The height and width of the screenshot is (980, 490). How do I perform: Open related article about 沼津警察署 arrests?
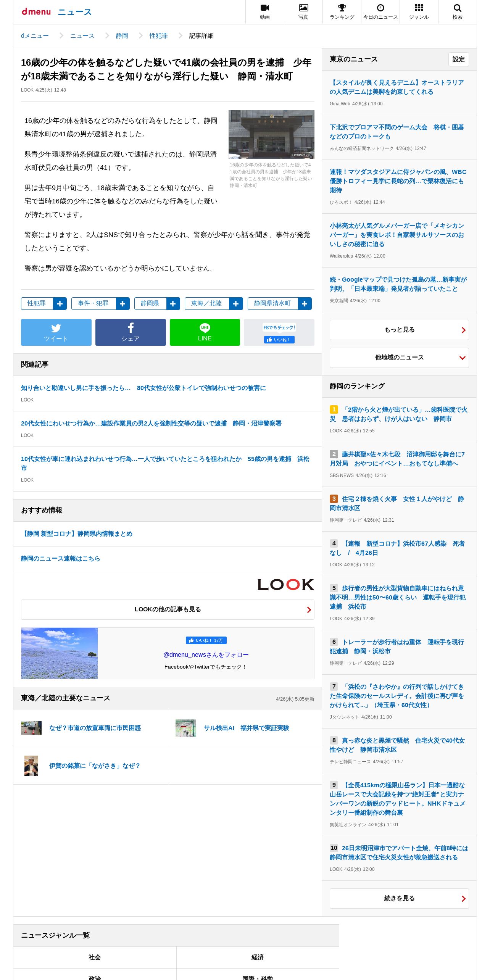(151, 424)
